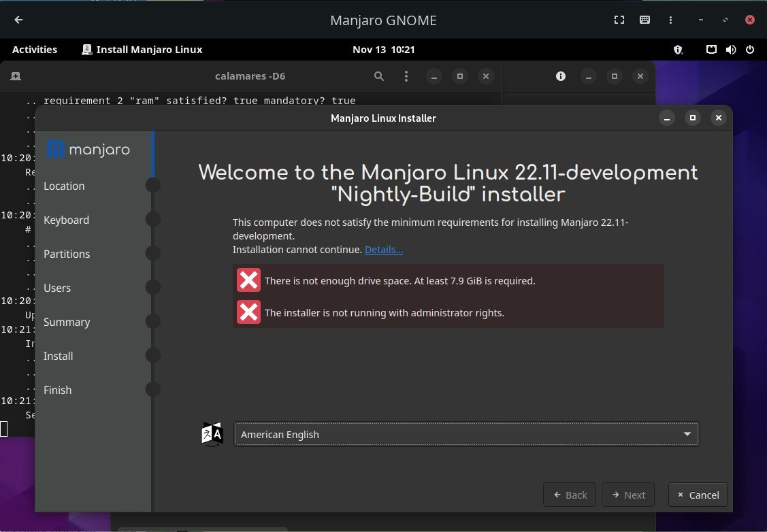Open the American English language dropdown

(x=467, y=434)
